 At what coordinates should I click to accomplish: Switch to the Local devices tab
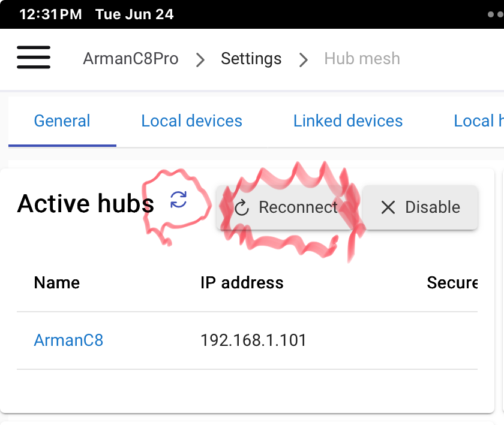[x=191, y=120]
